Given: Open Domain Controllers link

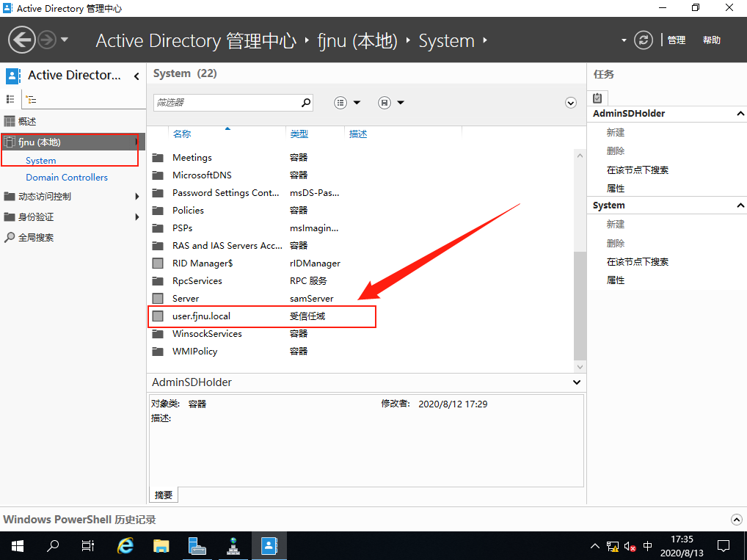Looking at the screenshot, I should pos(67,178).
